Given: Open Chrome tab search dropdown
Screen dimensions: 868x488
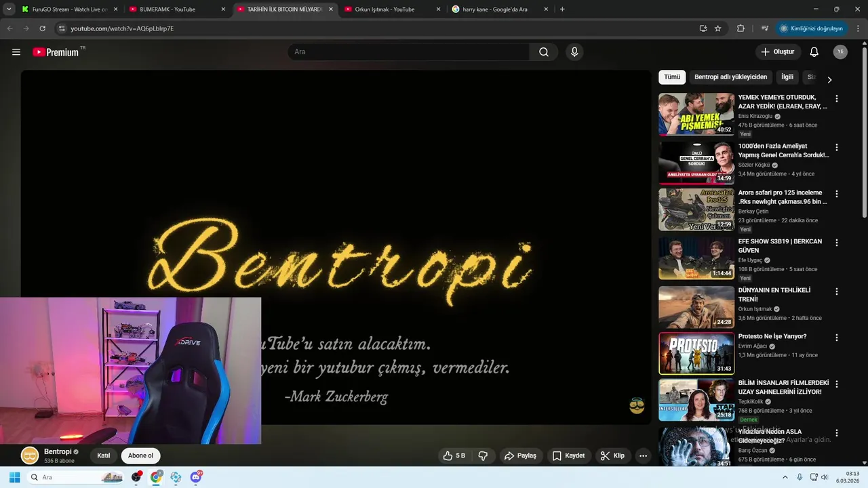Looking at the screenshot, I should click(x=9, y=9).
